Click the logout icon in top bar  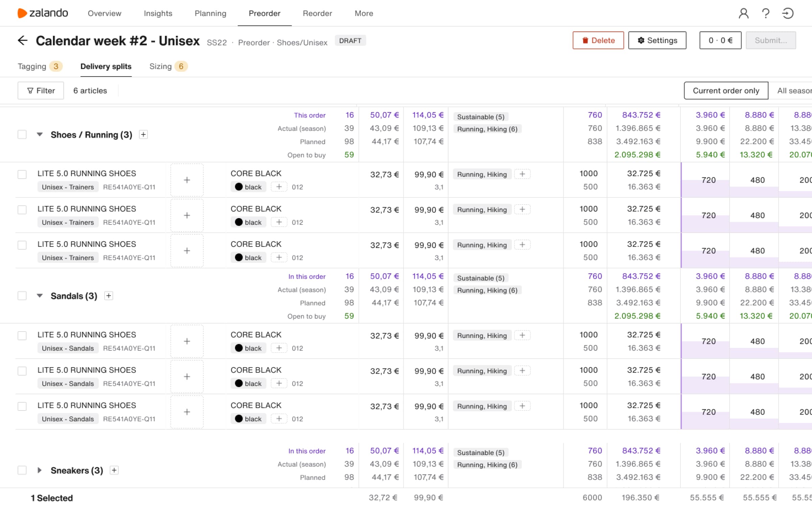click(788, 13)
